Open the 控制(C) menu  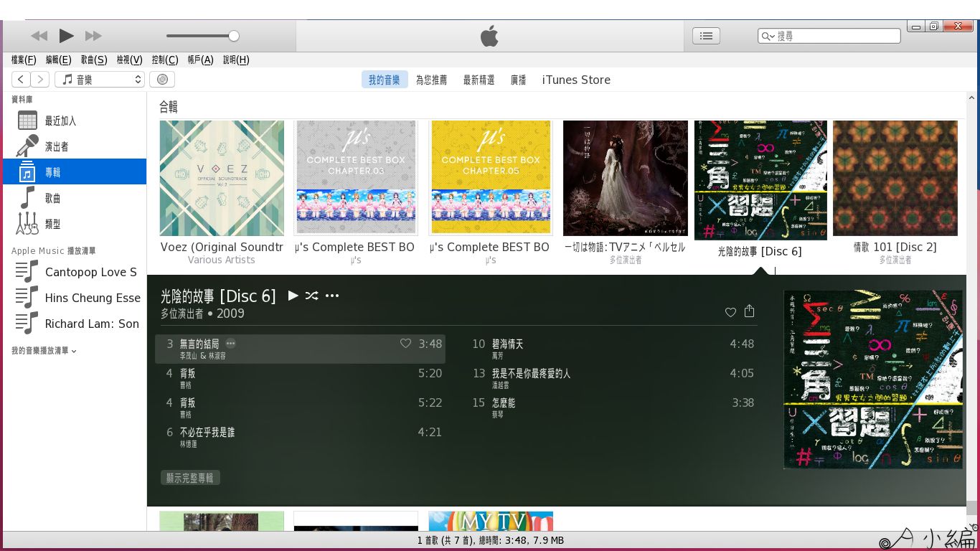click(165, 60)
